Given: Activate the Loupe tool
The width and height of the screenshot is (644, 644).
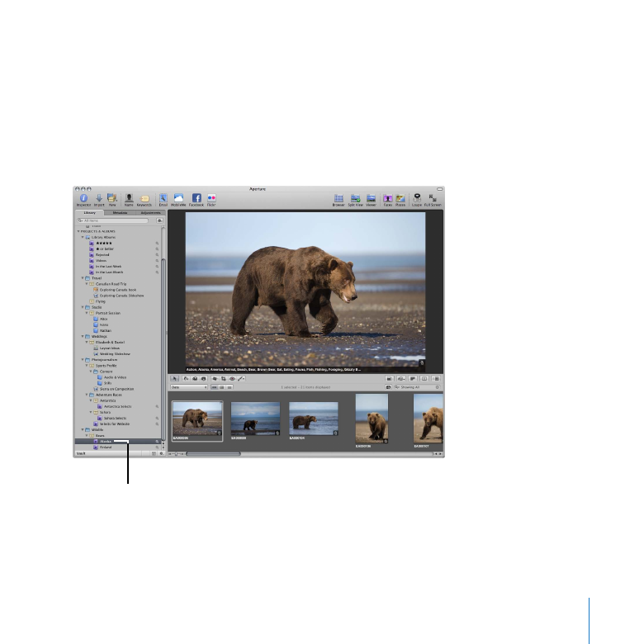Looking at the screenshot, I should (x=417, y=198).
